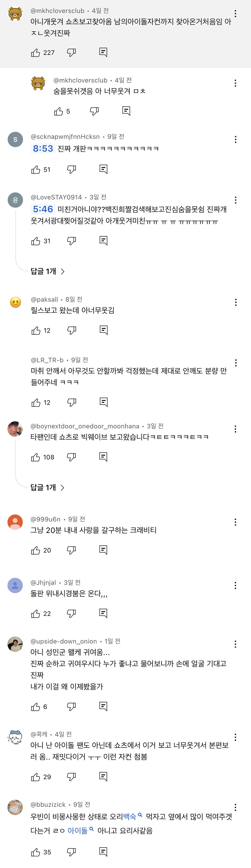Open three-dot menu for @Jhjnjal comment
The height and width of the screenshot is (868, 251).
coord(235,586)
